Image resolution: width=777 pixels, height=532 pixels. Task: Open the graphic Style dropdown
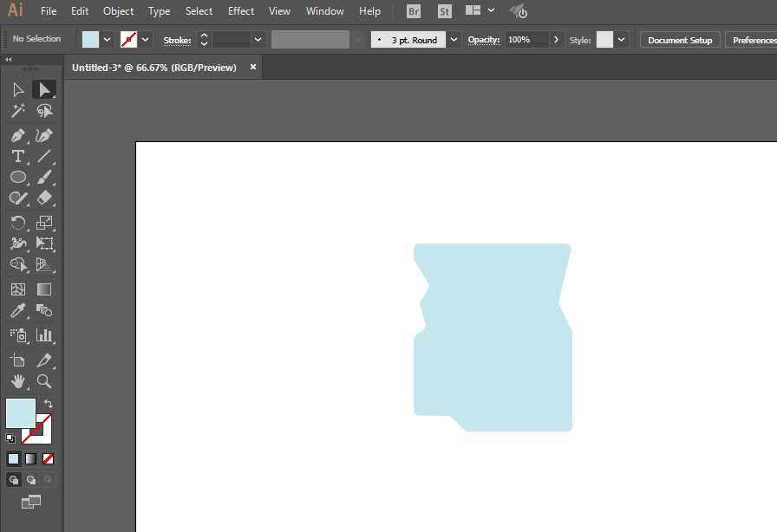[x=621, y=40]
